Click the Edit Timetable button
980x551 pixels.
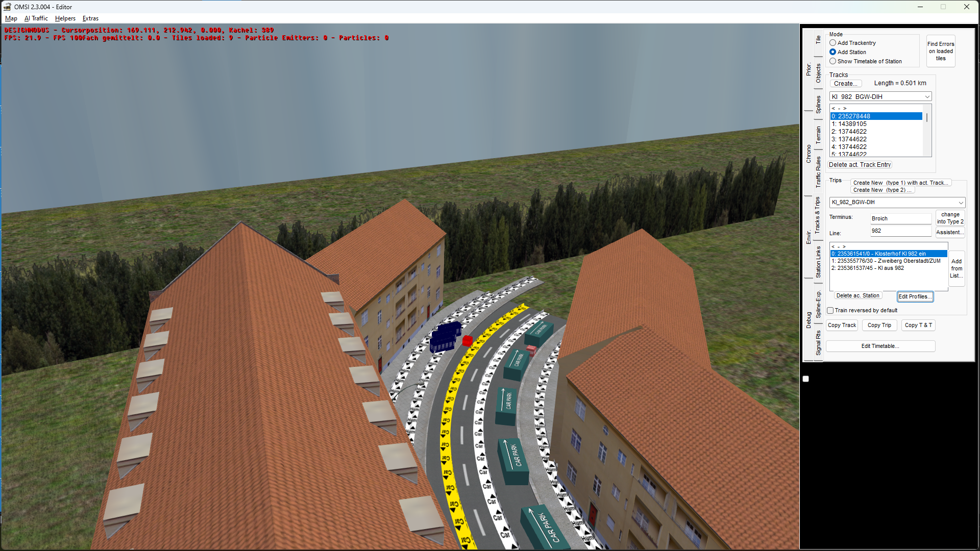click(880, 346)
